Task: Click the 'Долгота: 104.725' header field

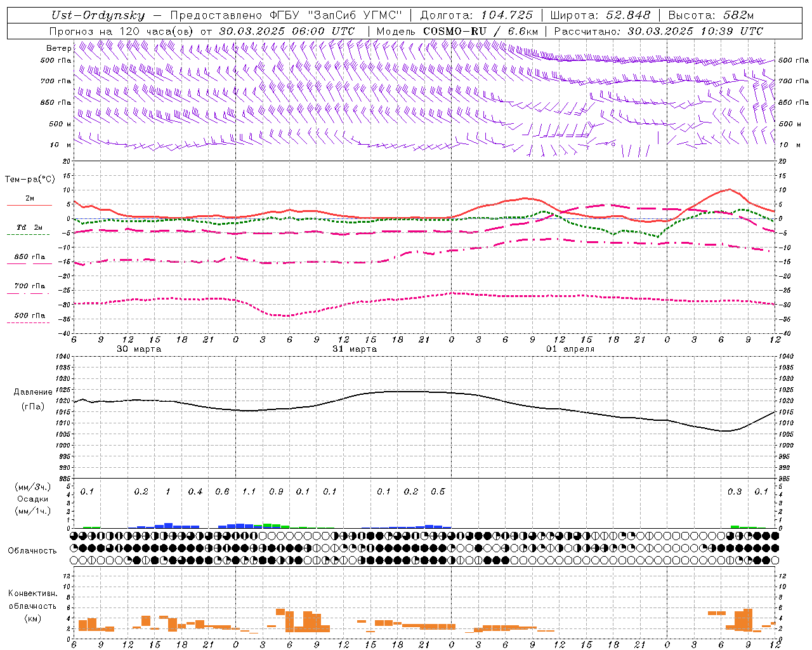Action: [x=476, y=15]
